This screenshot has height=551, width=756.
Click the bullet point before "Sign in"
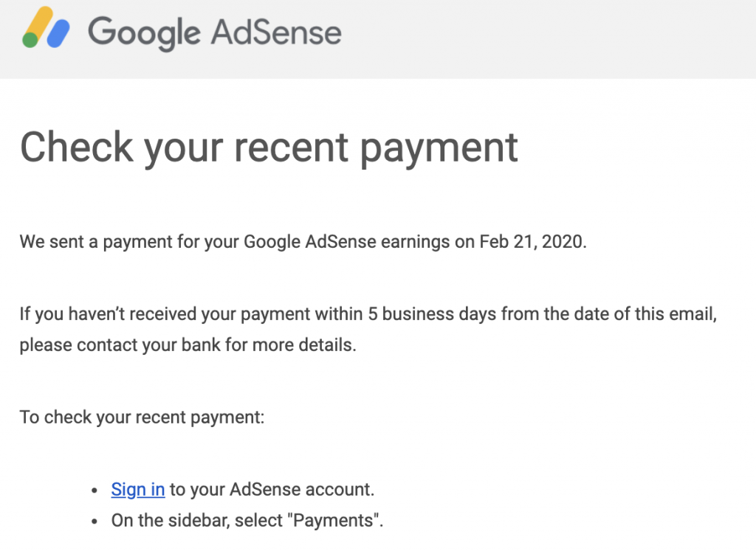pyautogui.click(x=94, y=491)
